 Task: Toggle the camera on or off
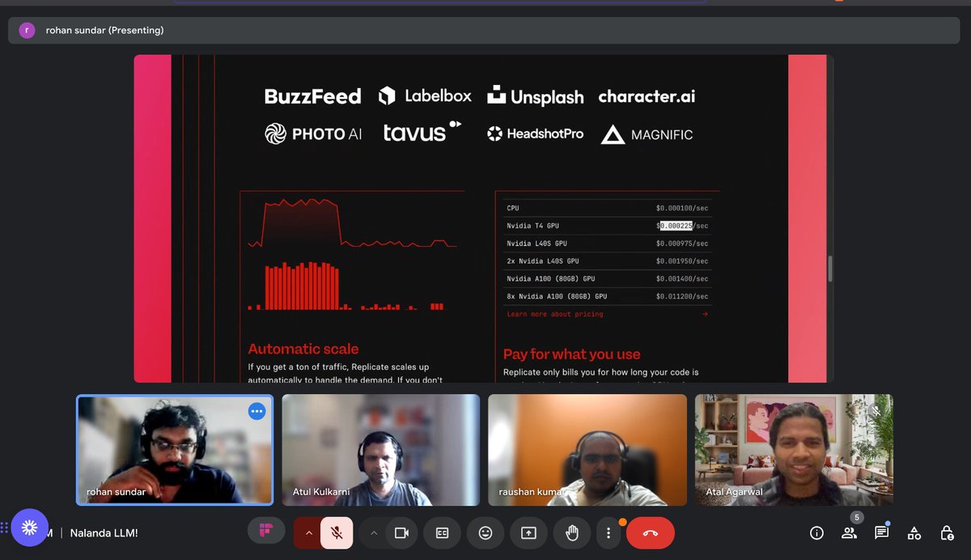pyautogui.click(x=401, y=532)
